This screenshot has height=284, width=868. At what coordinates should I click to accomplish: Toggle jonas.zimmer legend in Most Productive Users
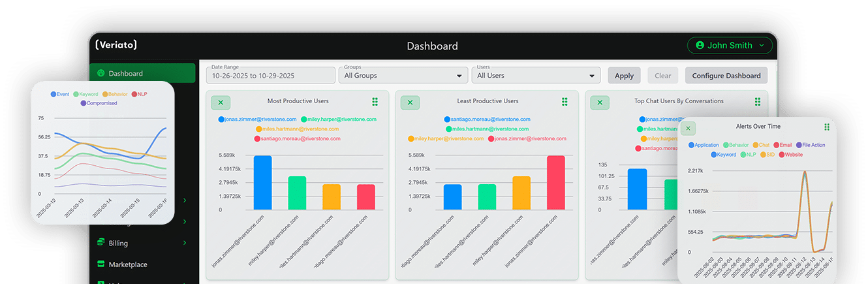257,119
